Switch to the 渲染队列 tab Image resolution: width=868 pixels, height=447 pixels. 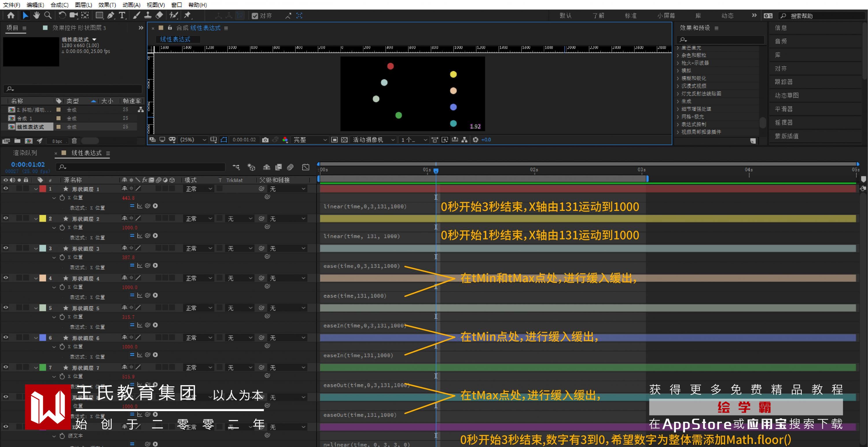(25, 153)
